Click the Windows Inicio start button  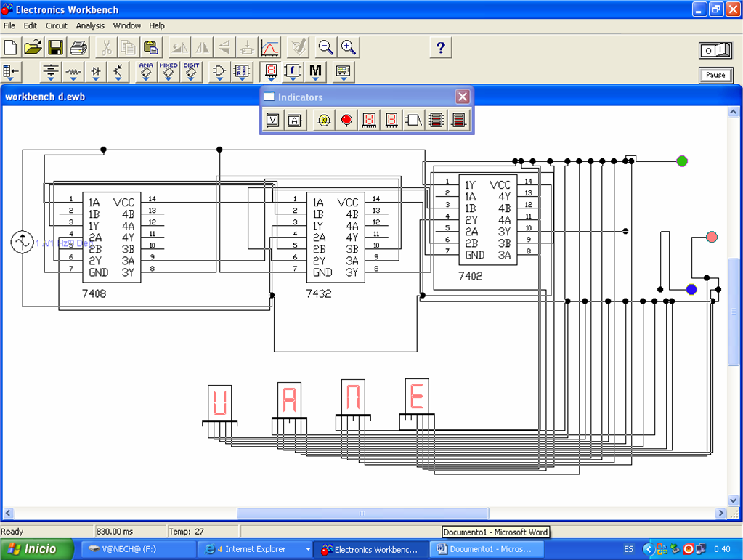point(36,549)
